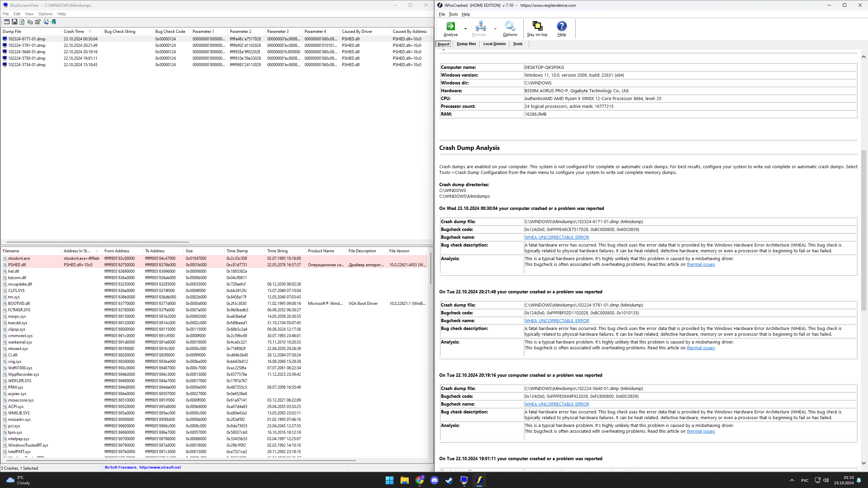Screen dimensions: 868x488
Task: Sort drivers list by Filename column header
Action: (x=31, y=251)
